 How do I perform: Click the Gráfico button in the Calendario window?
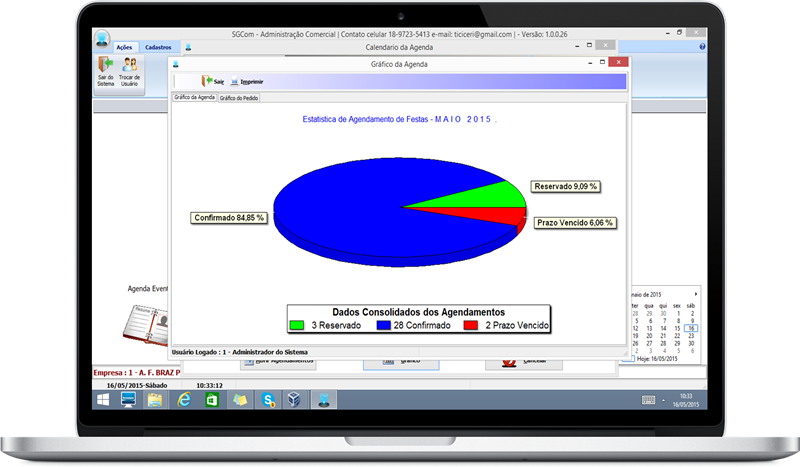(401, 363)
